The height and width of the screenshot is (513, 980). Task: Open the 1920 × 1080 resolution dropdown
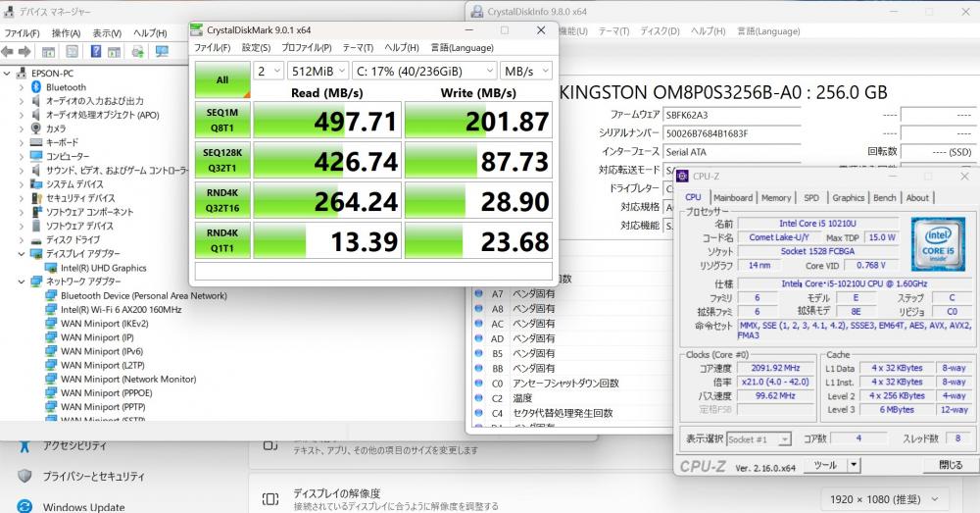(x=884, y=498)
